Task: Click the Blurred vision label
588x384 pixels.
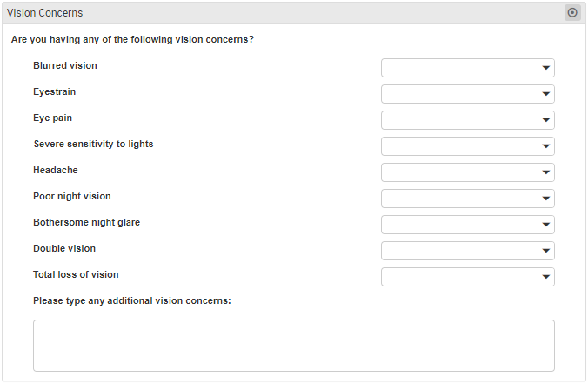Action: 65,65
